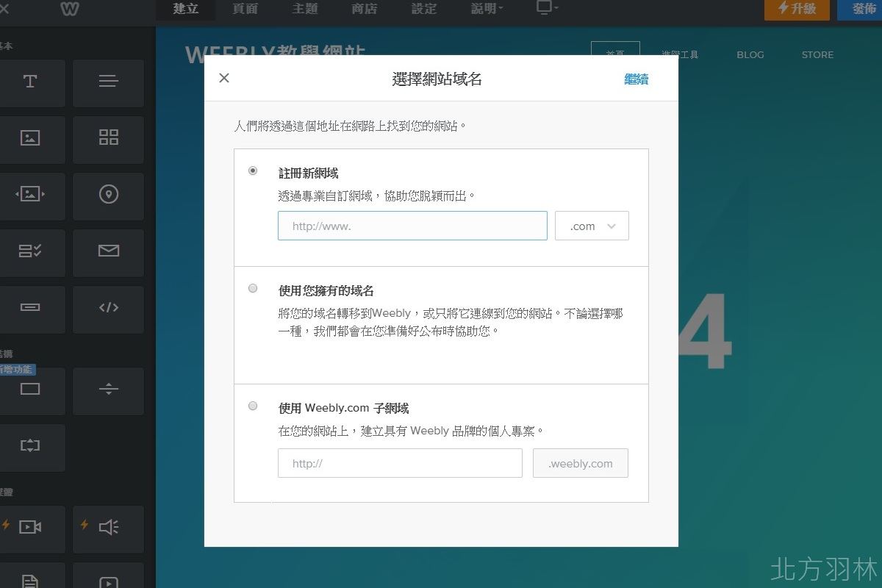Screen dimensions: 882x588
Task: Click the .weebly.com suffix box
Action: (x=581, y=463)
